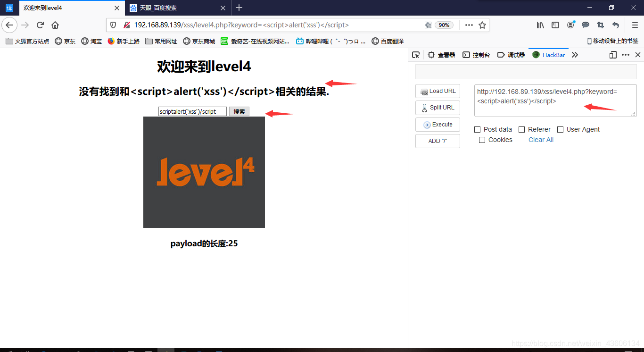This screenshot has height=352, width=644.
Task: Open devtools three-dot options menu
Action: point(626,55)
